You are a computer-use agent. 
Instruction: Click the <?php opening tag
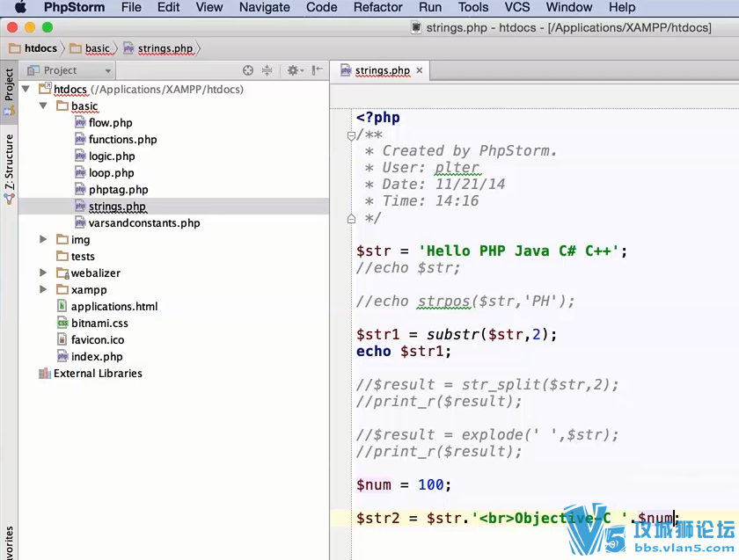(378, 117)
